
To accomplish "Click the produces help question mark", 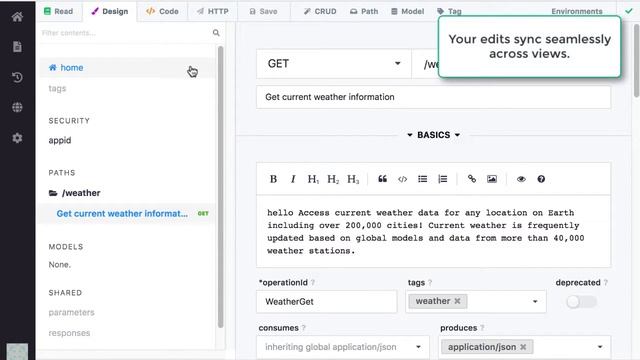I will 482,328.
